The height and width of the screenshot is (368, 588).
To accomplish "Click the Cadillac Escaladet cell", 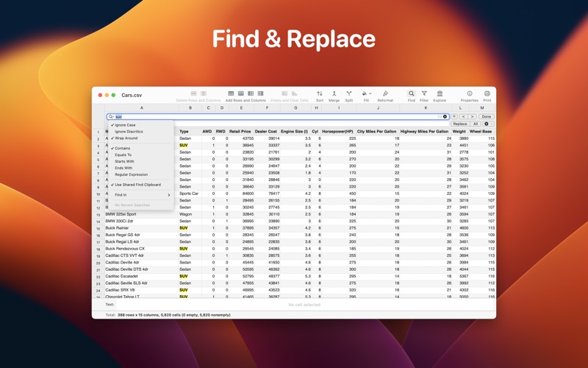I will (142, 276).
